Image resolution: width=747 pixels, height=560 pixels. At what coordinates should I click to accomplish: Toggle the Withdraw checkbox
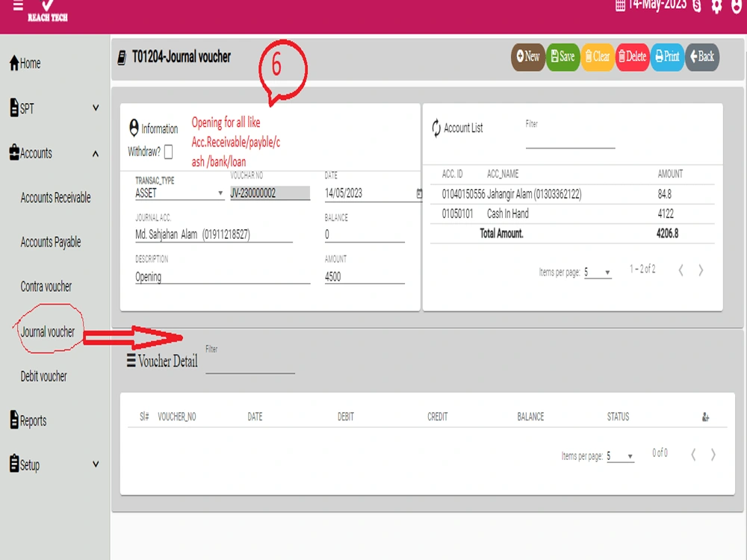tap(168, 152)
